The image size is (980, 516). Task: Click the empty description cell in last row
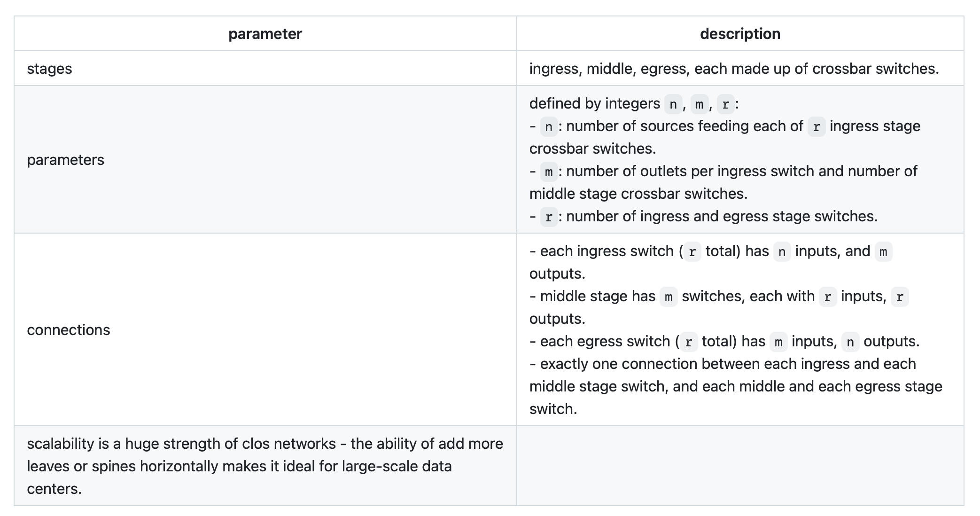[740, 466]
